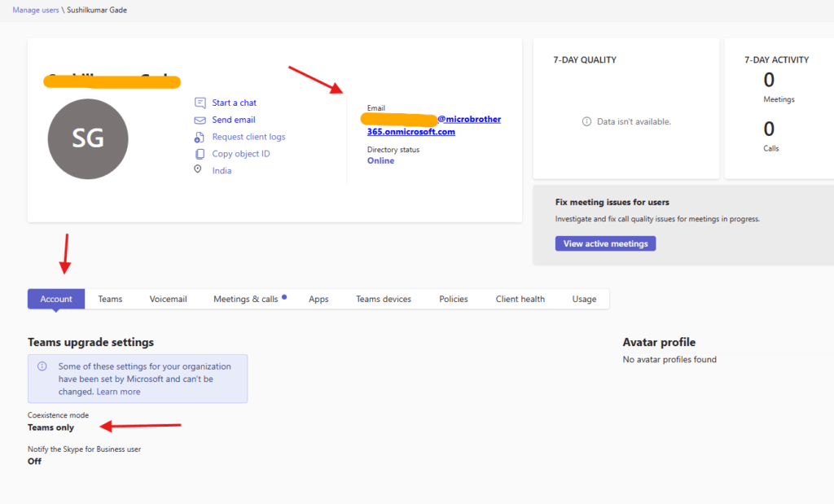834x504 pixels.
Task: Click the India location pin icon
Action: pyautogui.click(x=198, y=169)
